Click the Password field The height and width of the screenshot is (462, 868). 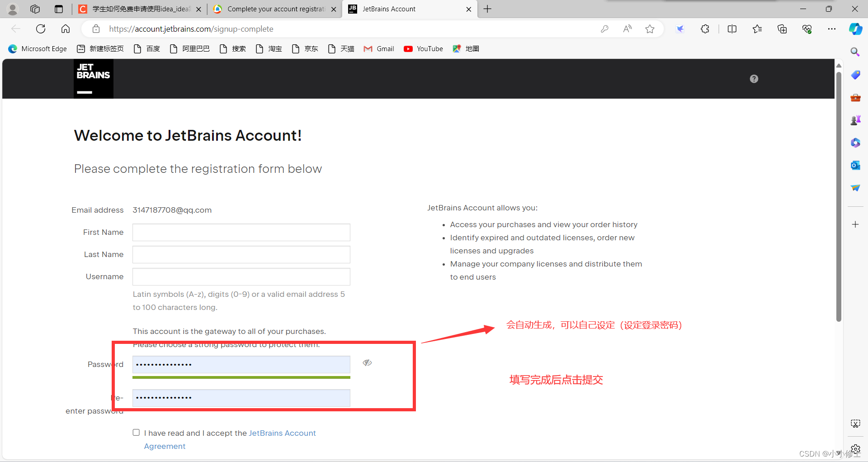(241, 364)
